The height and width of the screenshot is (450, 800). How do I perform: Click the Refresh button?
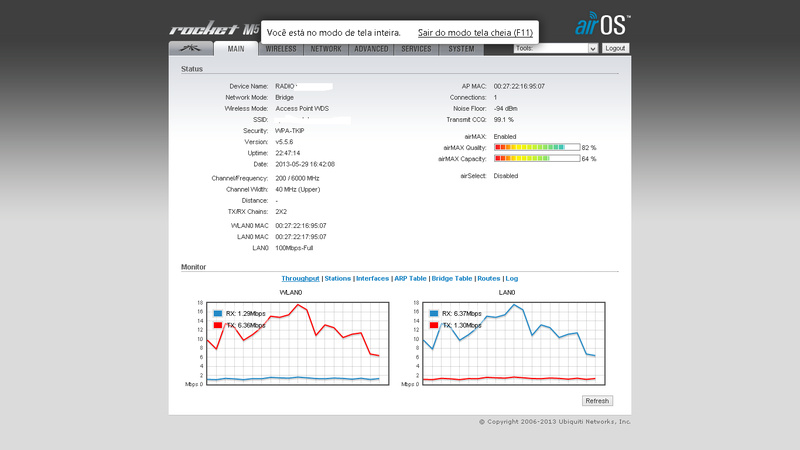(x=597, y=401)
